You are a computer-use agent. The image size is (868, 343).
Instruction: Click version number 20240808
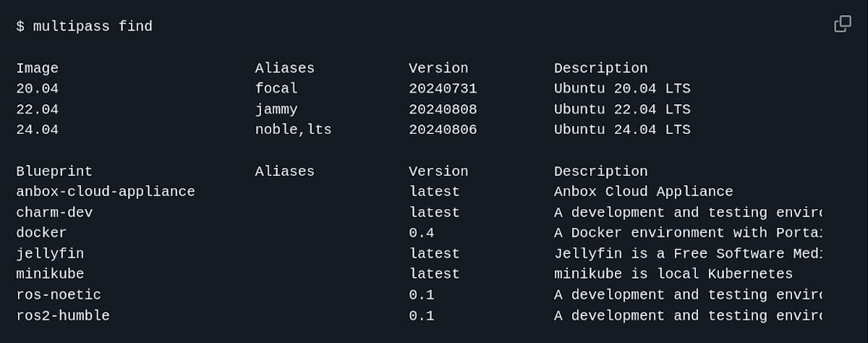443,109
